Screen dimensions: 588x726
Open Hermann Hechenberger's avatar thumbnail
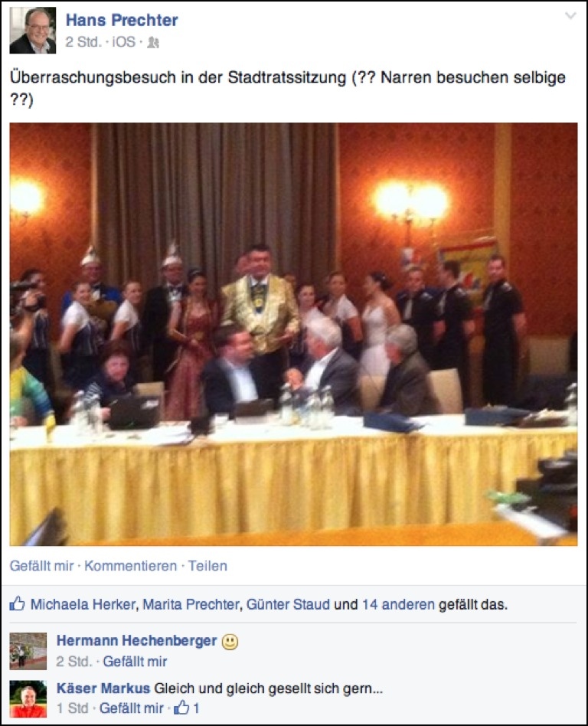coord(28,651)
